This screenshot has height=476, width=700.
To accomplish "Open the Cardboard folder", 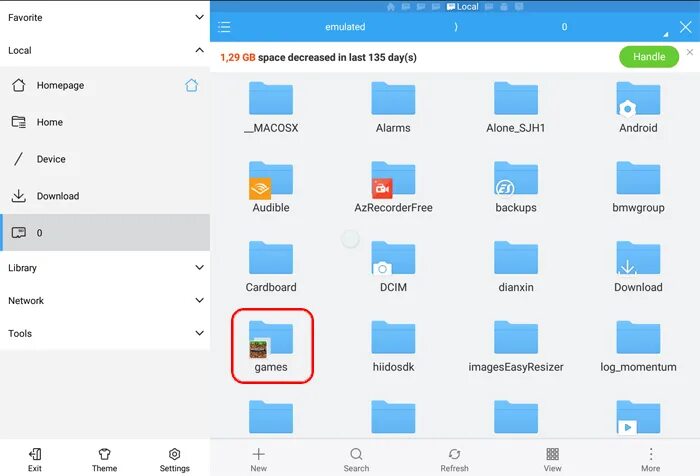I will (x=271, y=267).
